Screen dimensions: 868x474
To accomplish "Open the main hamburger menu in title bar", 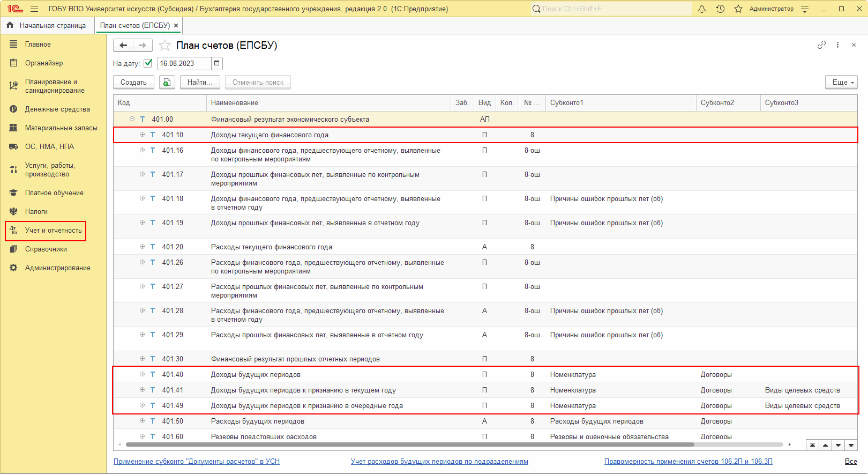I will click(34, 9).
